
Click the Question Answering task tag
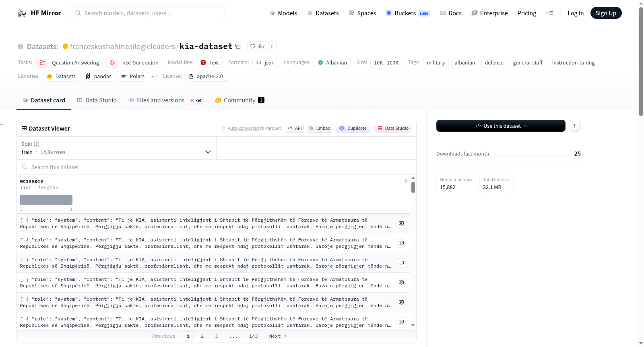[x=69, y=62]
